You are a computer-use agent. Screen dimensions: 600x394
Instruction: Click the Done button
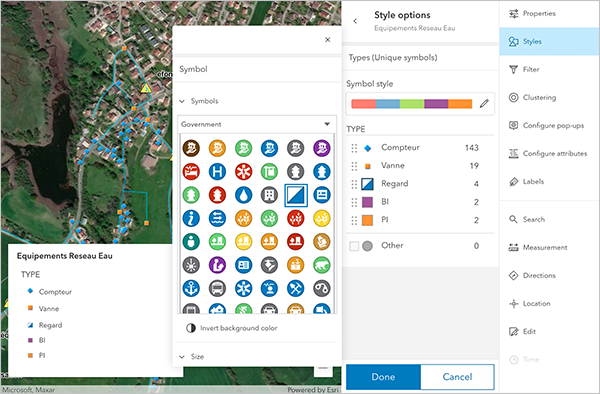tap(383, 377)
